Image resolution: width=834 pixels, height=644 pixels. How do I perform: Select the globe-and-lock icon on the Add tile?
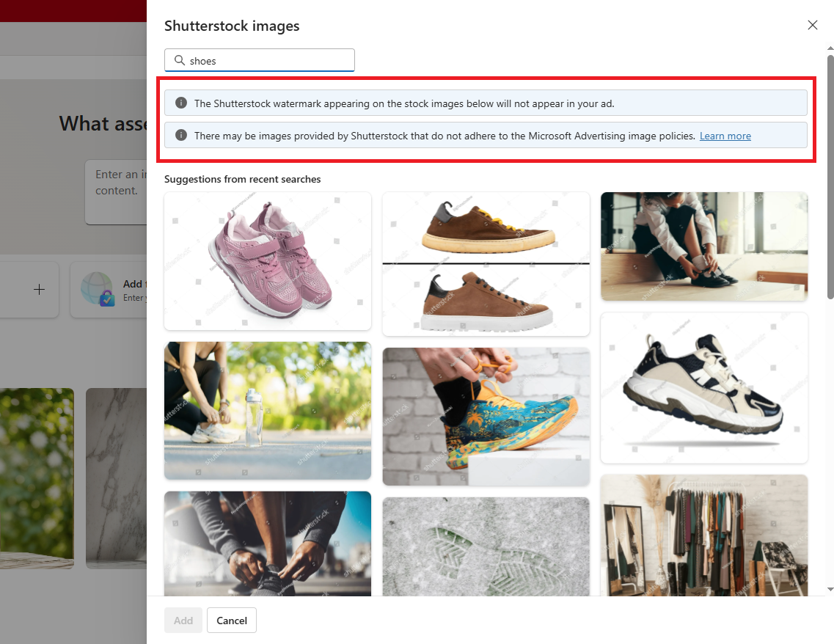click(x=98, y=290)
